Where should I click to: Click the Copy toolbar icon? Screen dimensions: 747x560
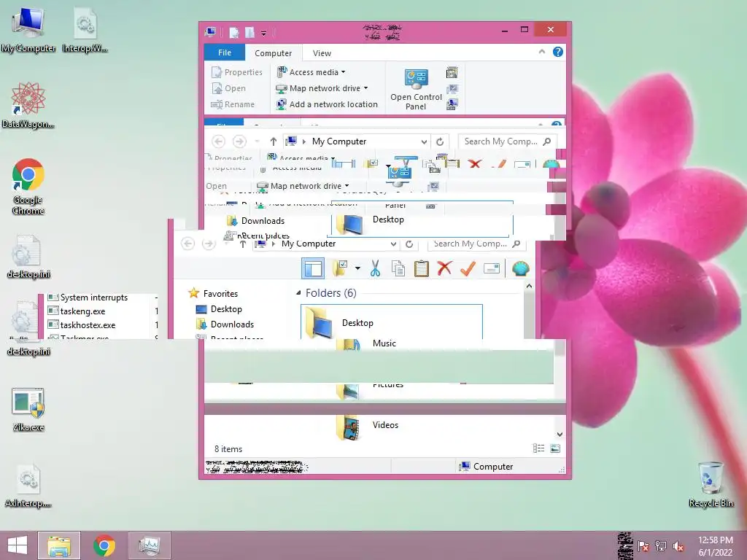[398, 268]
